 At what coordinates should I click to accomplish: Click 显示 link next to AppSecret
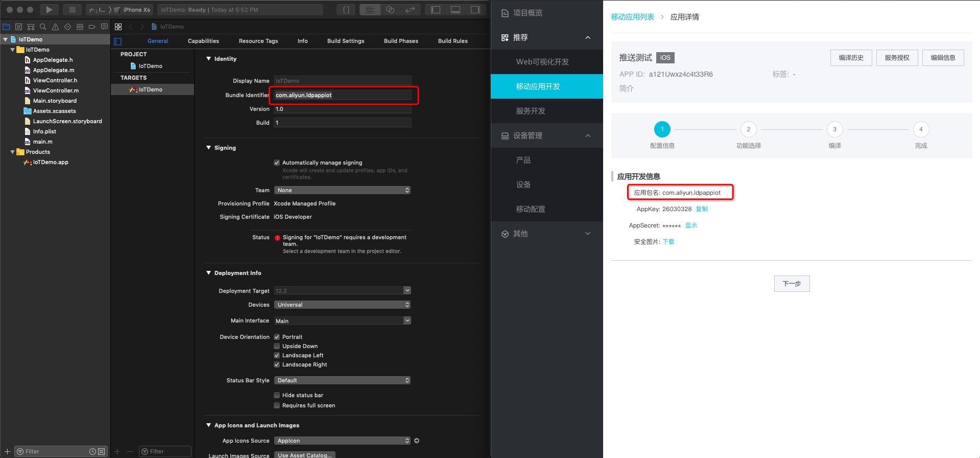[691, 225]
